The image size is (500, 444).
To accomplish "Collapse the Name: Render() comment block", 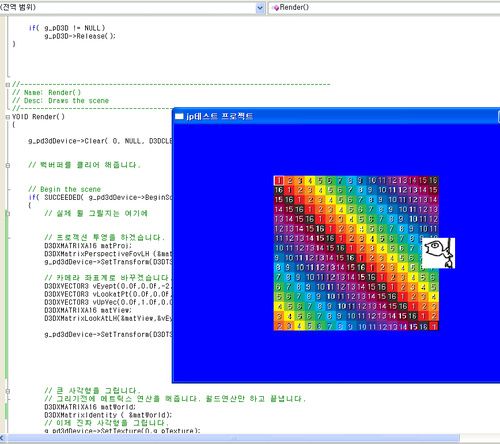I will 8,85.
